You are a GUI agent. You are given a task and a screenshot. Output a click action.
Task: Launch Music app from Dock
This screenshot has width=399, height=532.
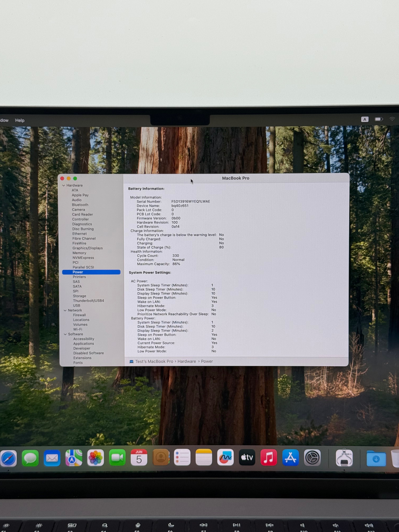[x=269, y=457]
